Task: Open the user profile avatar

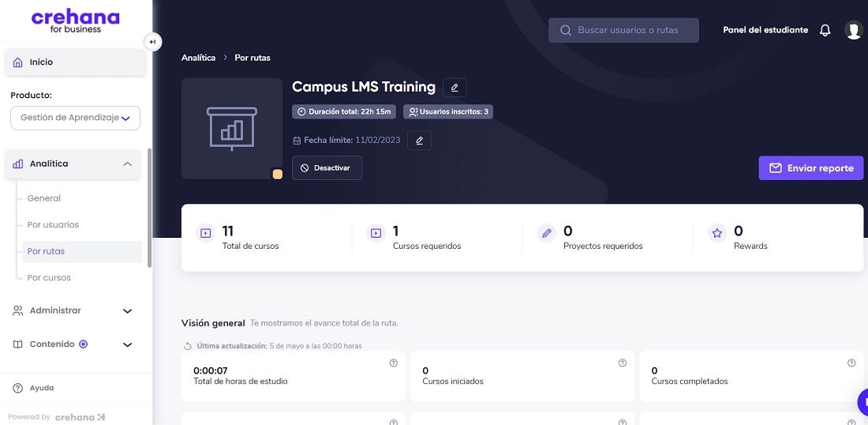Action: [x=854, y=30]
